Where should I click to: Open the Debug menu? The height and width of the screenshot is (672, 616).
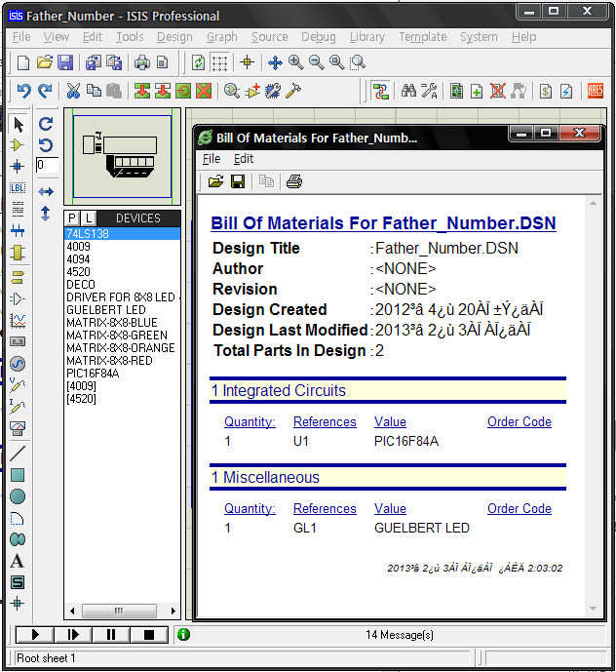[x=319, y=37]
